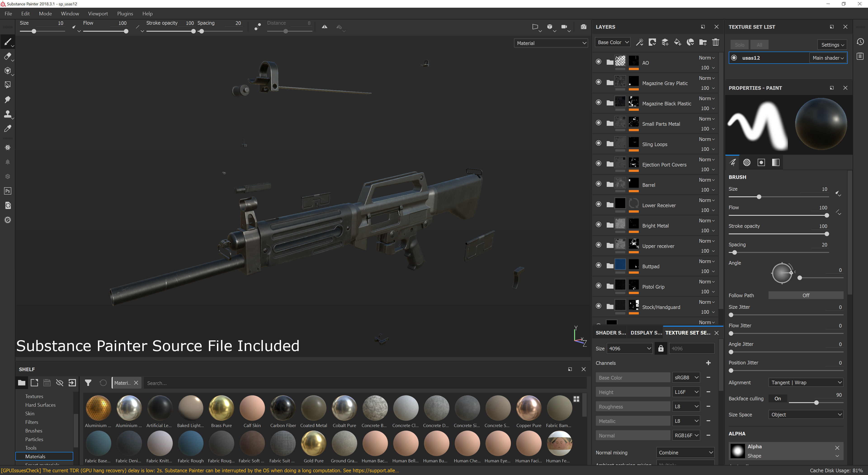Click the shelf Search field

point(365,383)
